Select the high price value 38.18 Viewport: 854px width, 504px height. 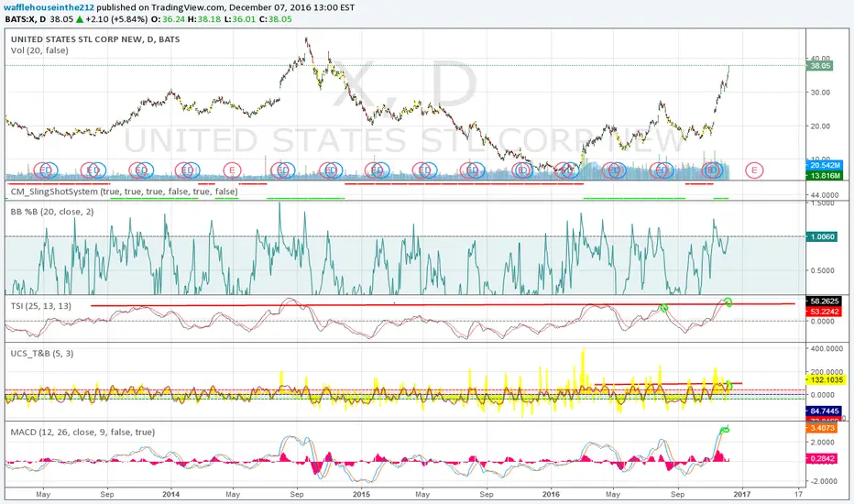click(x=210, y=19)
